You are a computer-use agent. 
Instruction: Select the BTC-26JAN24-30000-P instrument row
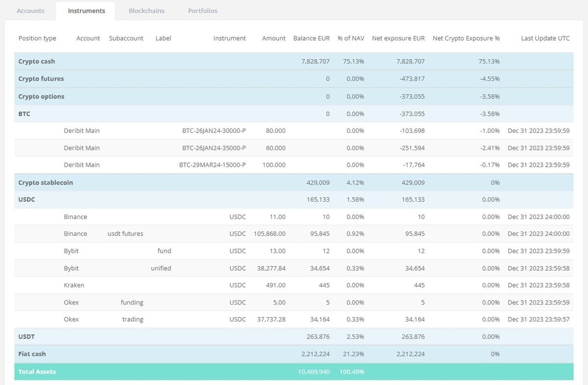tap(214, 131)
